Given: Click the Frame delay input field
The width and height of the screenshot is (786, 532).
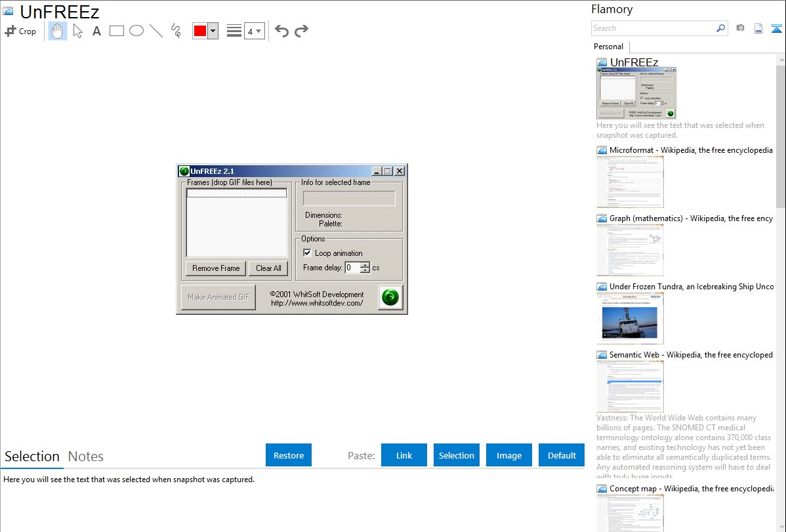Looking at the screenshot, I should click(352, 268).
